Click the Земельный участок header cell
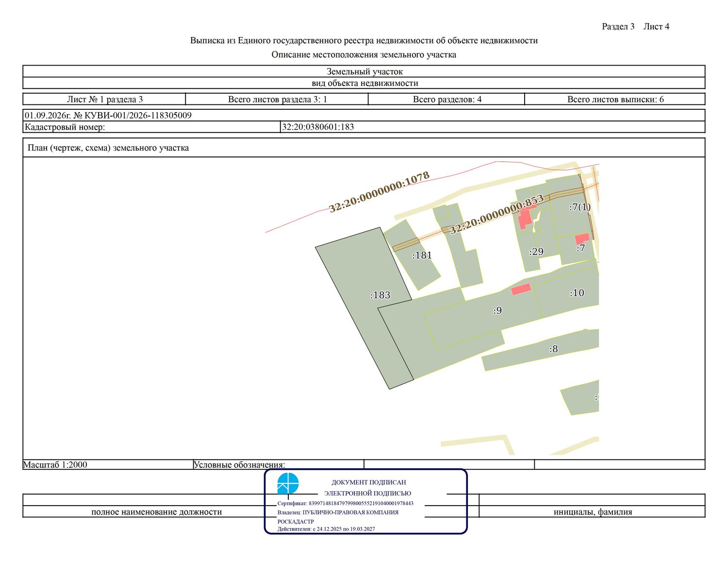Screen dimensions: 728x563 pyautogui.click(x=364, y=71)
